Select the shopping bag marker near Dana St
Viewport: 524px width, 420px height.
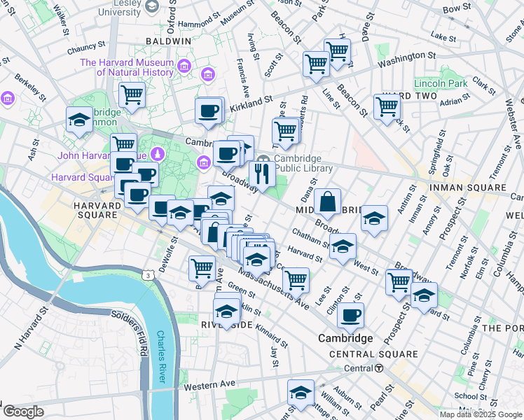coord(328,204)
